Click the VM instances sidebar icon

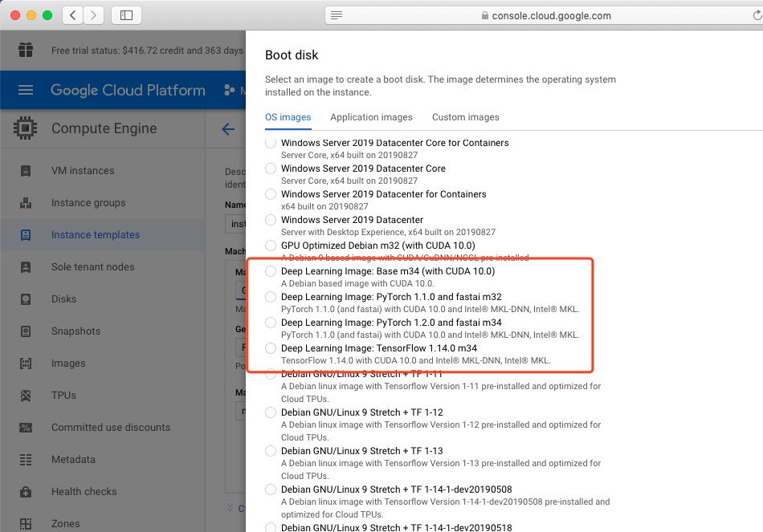[26, 171]
